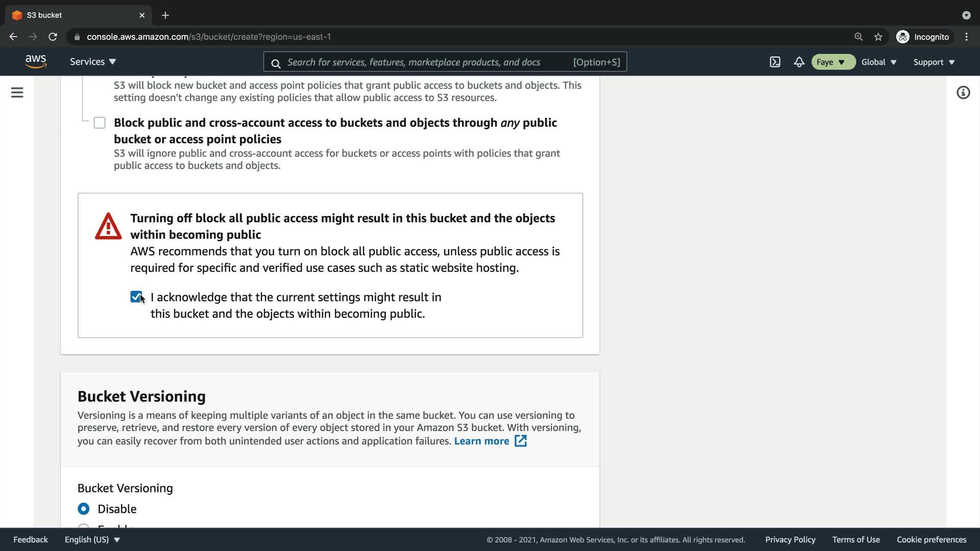The width and height of the screenshot is (980, 551).
Task: Reload the S3 bucket page
Action: coord(53,37)
